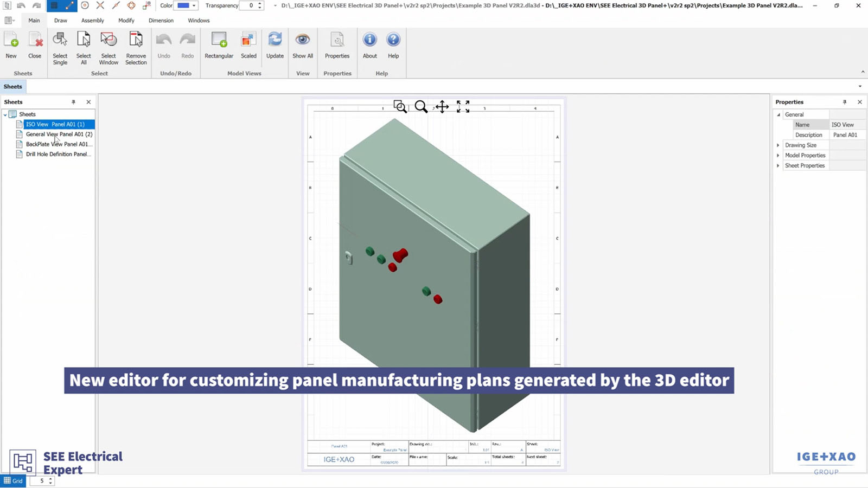
Task: Click the Show All eye icon
Action: [x=303, y=40]
